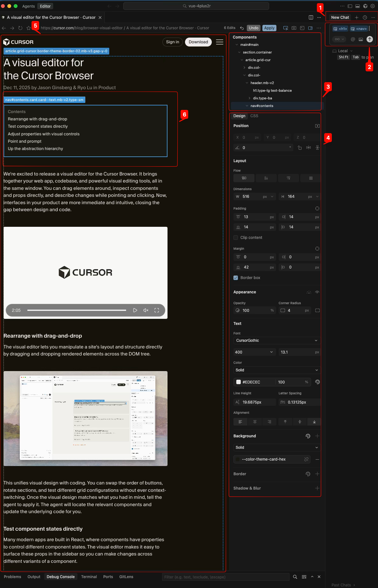Send the chat message with arrow button

click(369, 39)
